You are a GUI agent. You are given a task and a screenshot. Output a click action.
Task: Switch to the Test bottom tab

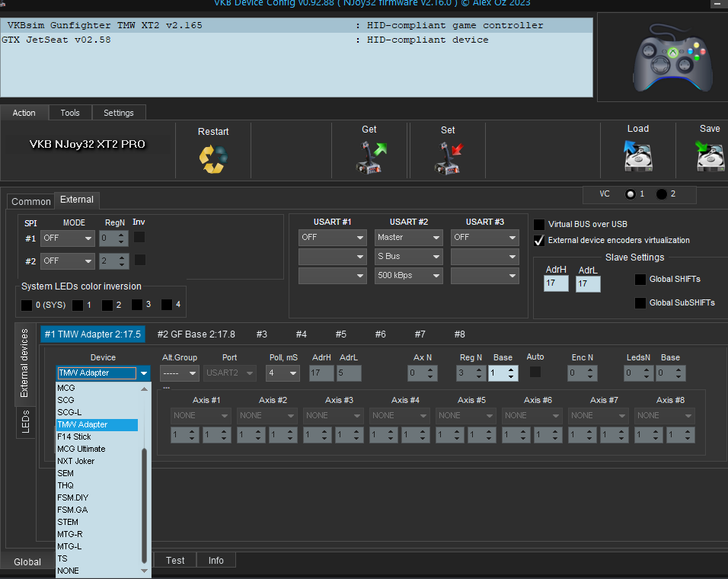click(x=175, y=561)
